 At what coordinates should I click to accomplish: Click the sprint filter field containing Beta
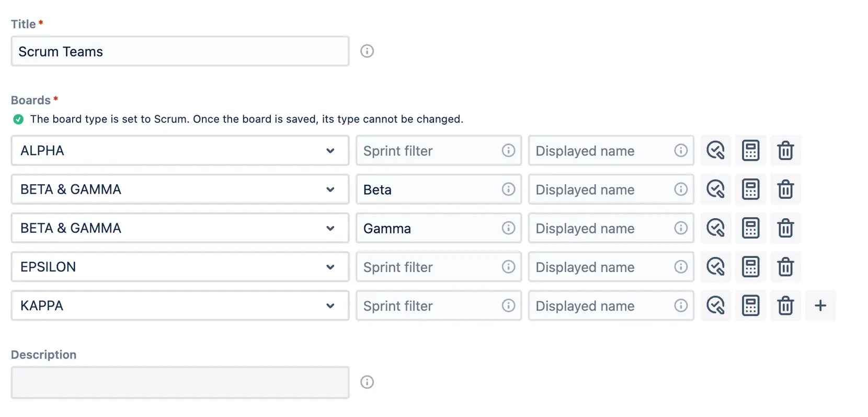pyautogui.click(x=439, y=189)
